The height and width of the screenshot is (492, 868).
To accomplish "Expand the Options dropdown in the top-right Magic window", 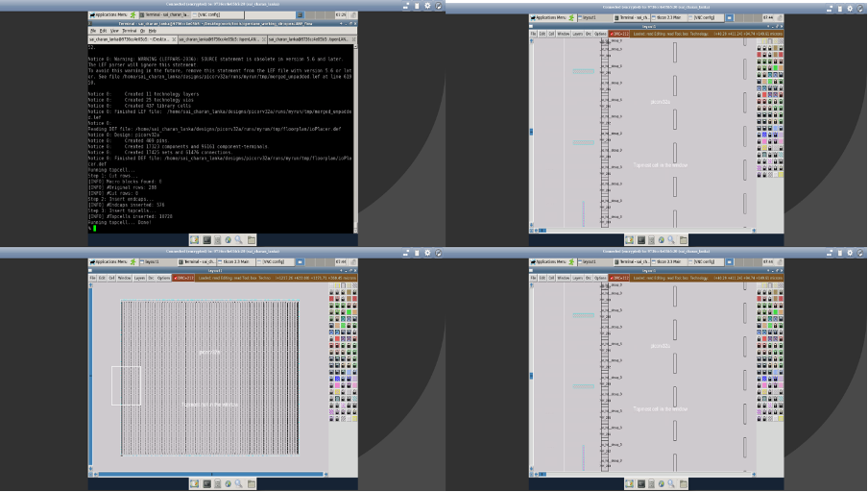I will click(x=600, y=33).
